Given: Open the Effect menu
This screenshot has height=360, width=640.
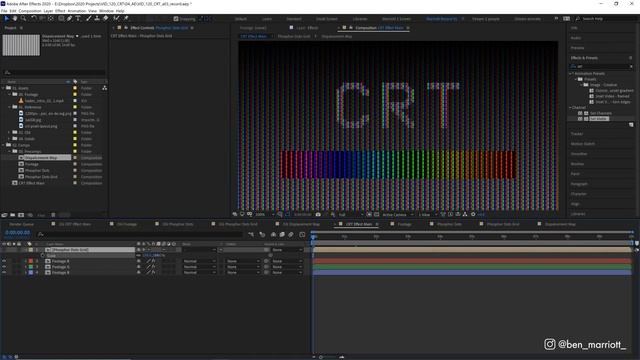Looking at the screenshot, I should (60, 11).
